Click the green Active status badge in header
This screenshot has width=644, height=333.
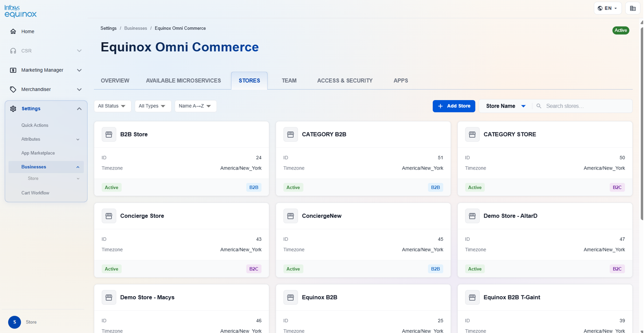pyautogui.click(x=620, y=30)
